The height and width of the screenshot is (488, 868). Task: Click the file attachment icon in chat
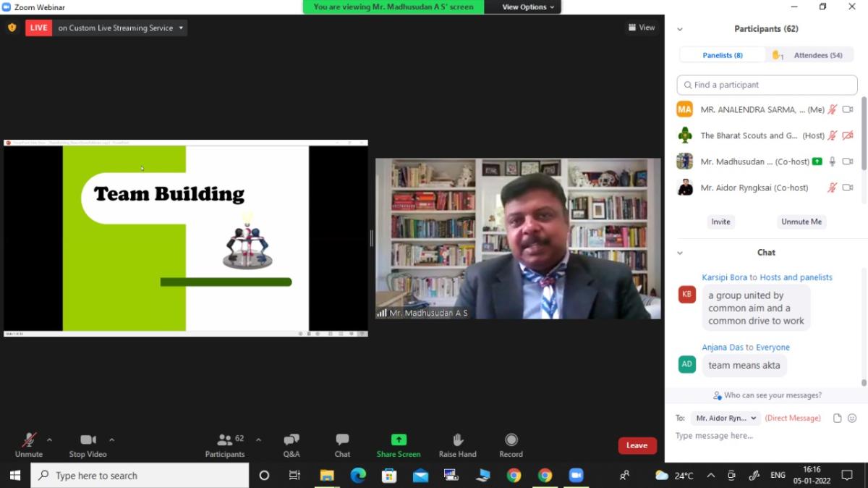pos(837,418)
